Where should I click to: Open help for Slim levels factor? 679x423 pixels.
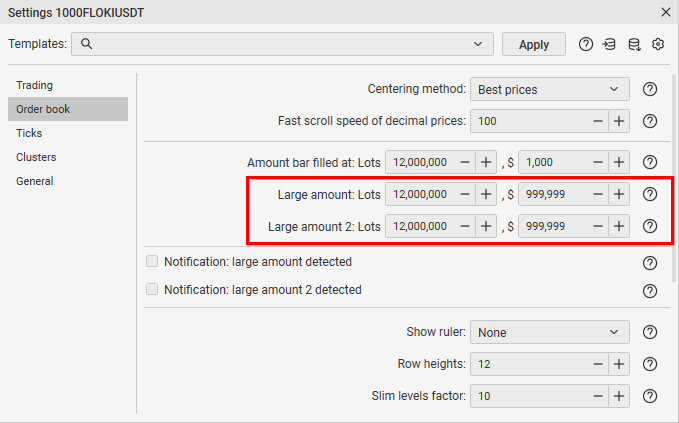pyautogui.click(x=650, y=396)
